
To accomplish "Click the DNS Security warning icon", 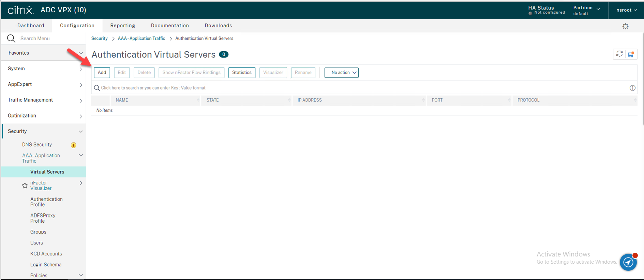I will [73, 145].
